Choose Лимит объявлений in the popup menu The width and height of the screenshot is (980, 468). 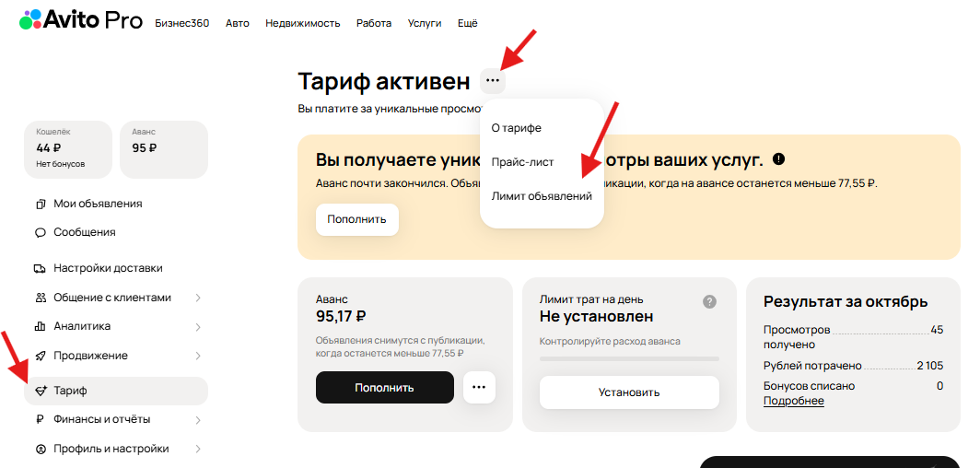point(542,196)
